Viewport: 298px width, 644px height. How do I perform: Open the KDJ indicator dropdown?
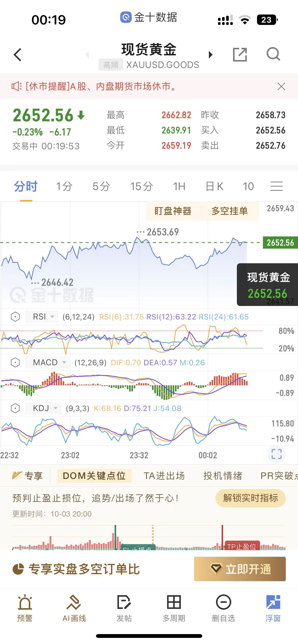44,408
